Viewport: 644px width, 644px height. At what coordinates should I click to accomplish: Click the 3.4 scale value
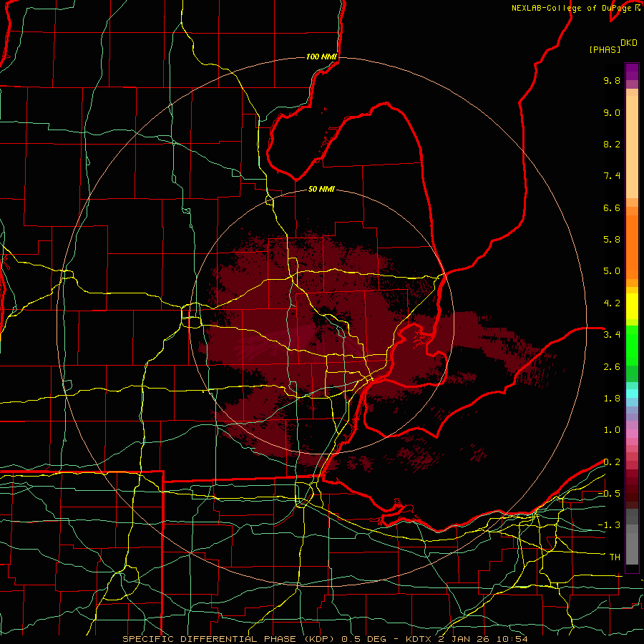612,335
